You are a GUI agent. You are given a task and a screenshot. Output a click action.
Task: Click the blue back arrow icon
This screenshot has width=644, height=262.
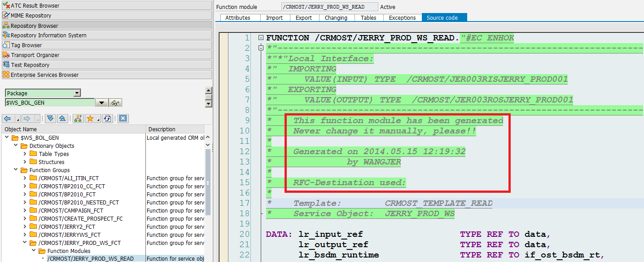(x=8, y=119)
